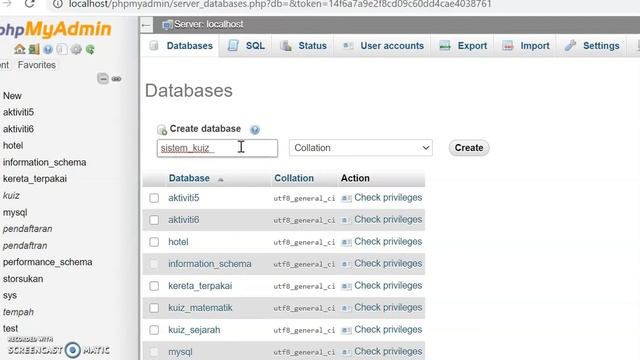The height and width of the screenshot is (360, 640).
Task: Open SQL tab
Action: pos(246,46)
